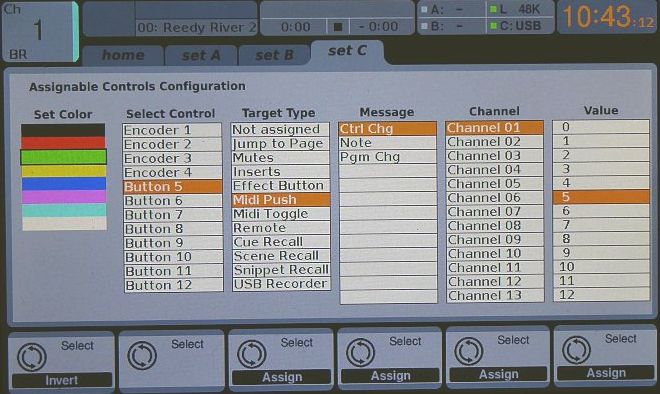The width and height of the screenshot is (660, 394).
Task: Choose USB Recorder target type
Action: (x=282, y=284)
